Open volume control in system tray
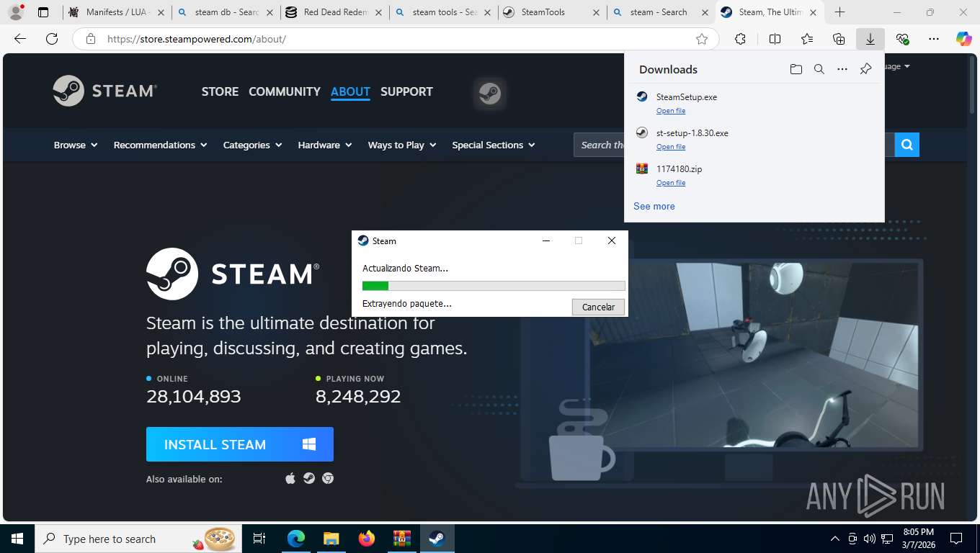Image resolution: width=980 pixels, height=553 pixels. pyautogui.click(x=870, y=539)
